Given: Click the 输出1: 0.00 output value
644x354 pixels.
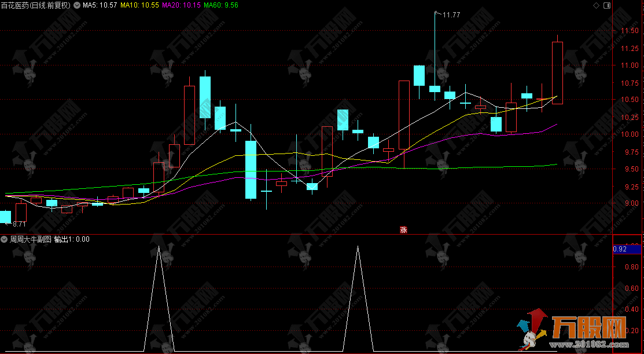Looking at the screenshot, I should pyautogui.click(x=72, y=239).
